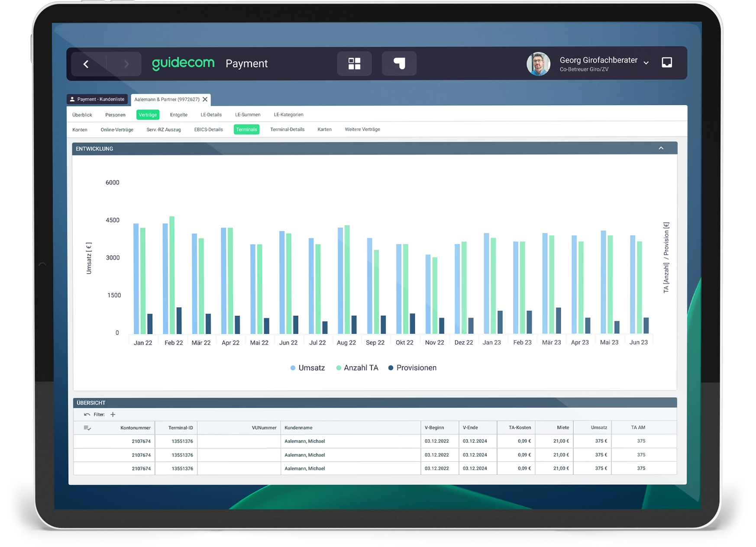Image resolution: width=756 pixels, height=547 pixels.
Task: Sort by the Umsatz table column header
Action: click(599, 428)
